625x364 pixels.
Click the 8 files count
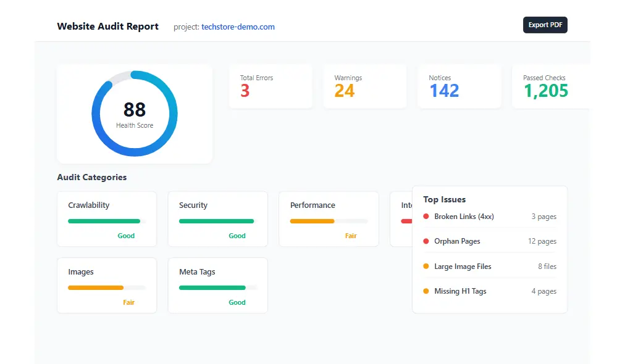[547, 267]
